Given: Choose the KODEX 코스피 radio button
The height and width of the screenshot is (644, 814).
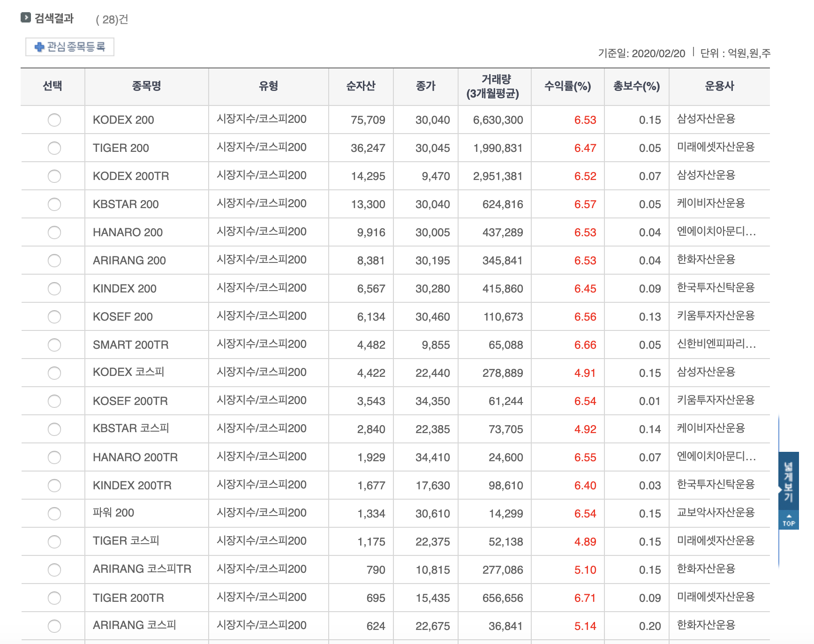Looking at the screenshot, I should (x=54, y=373).
